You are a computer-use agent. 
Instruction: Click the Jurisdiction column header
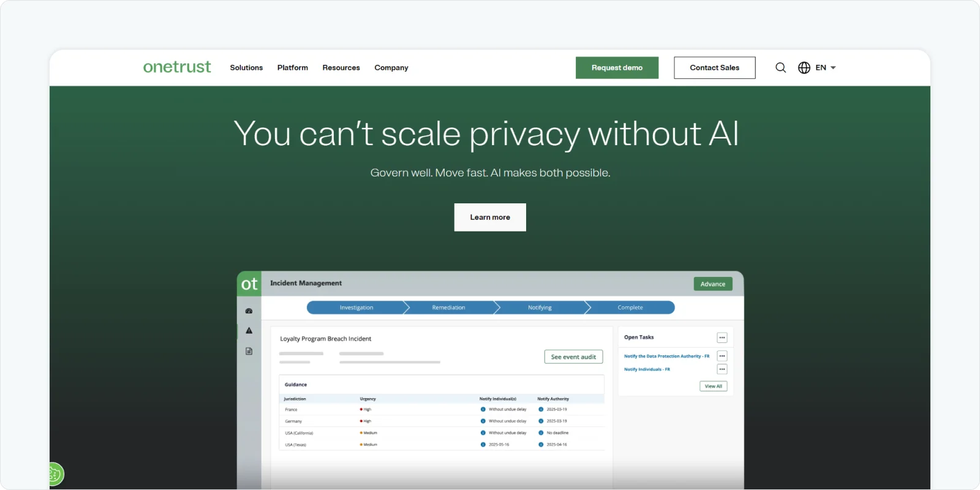pyautogui.click(x=295, y=399)
